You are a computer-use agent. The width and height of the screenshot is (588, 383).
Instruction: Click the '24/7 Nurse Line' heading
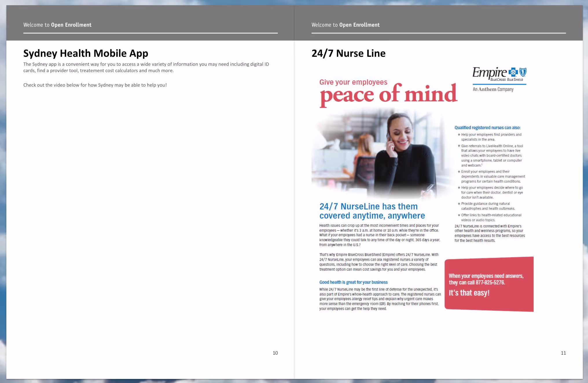pos(348,53)
